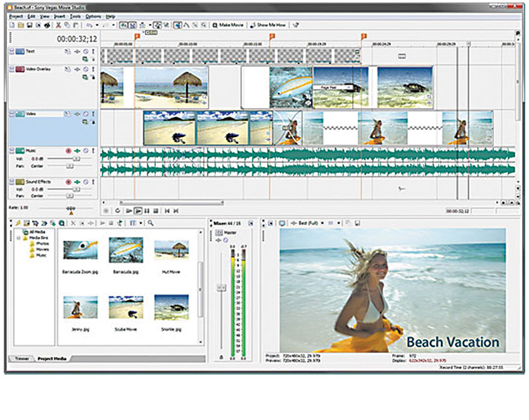Switch to the Trimmer tab
Image resolution: width=529 pixels, height=420 pixels.
point(21,359)
